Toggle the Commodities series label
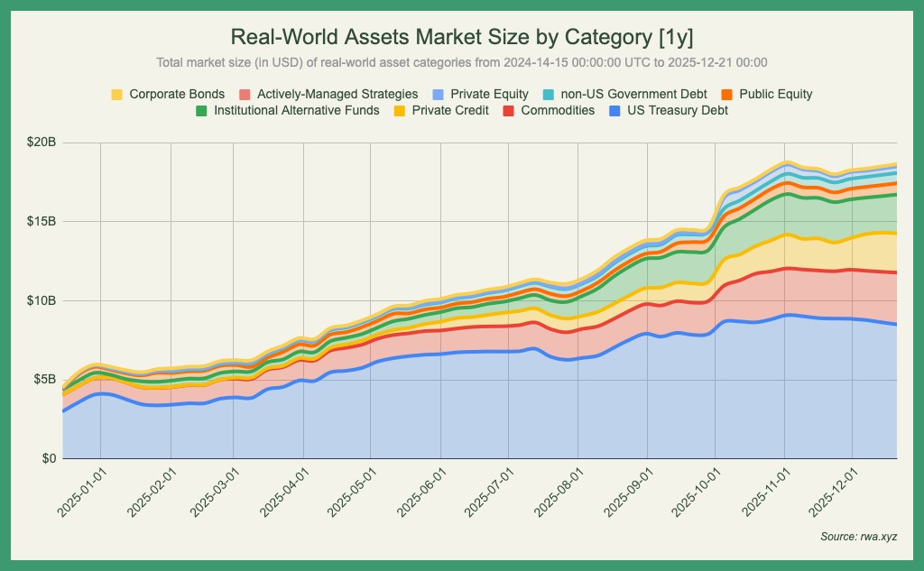Image resolution: width=924 pixels, height=571 pixels. pos(558,111)
